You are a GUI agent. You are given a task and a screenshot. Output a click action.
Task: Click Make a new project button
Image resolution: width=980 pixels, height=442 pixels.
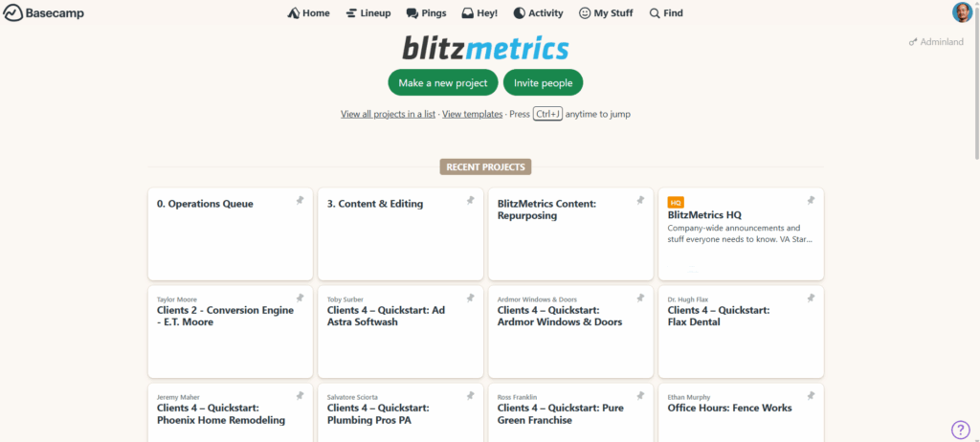pos(443,83)
